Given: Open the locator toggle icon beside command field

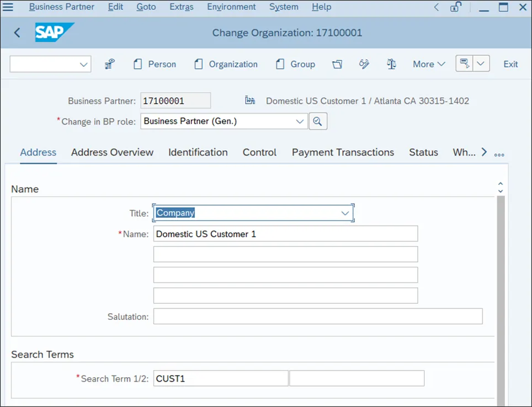Looking at the screenshot, I should 110,64.
